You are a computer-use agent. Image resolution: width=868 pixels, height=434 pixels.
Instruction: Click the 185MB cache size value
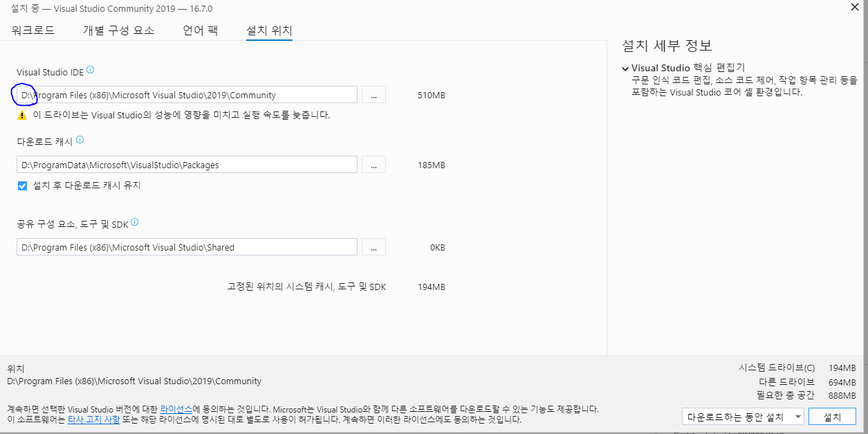coord(432,165)
